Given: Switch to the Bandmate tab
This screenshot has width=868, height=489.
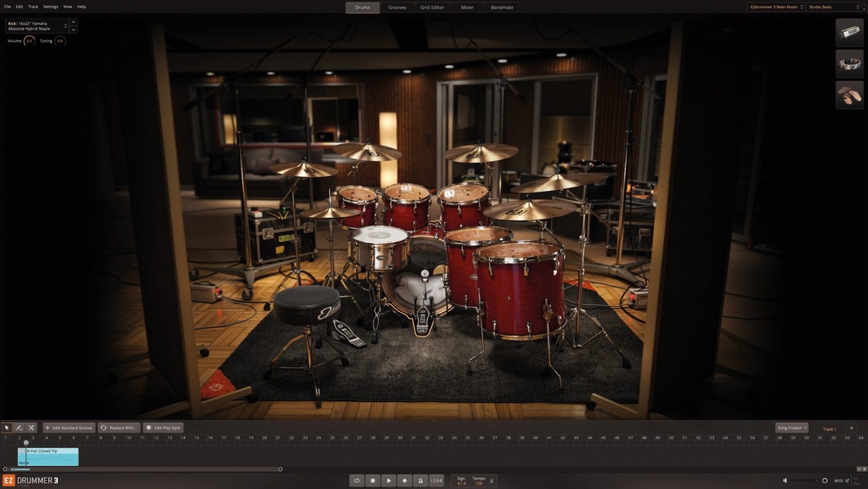Looking at the screenshot, I should (502, 7).
